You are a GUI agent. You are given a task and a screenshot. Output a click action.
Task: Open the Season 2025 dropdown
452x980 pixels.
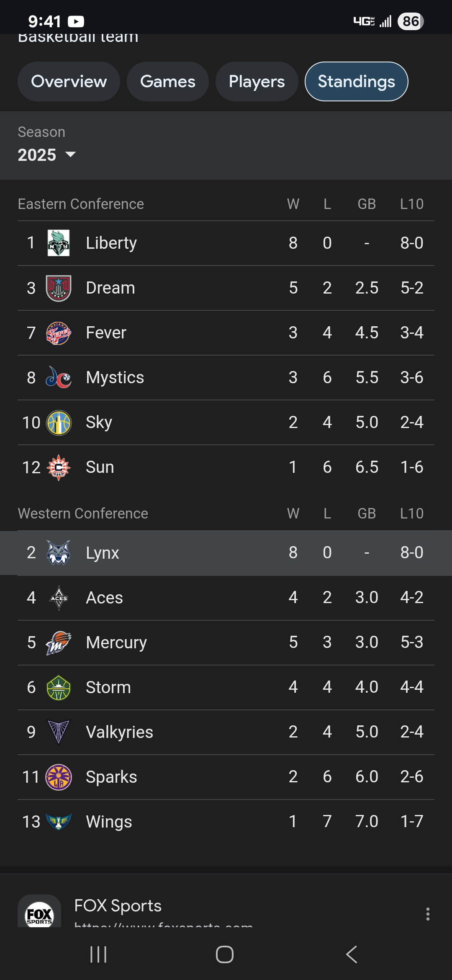47,155
